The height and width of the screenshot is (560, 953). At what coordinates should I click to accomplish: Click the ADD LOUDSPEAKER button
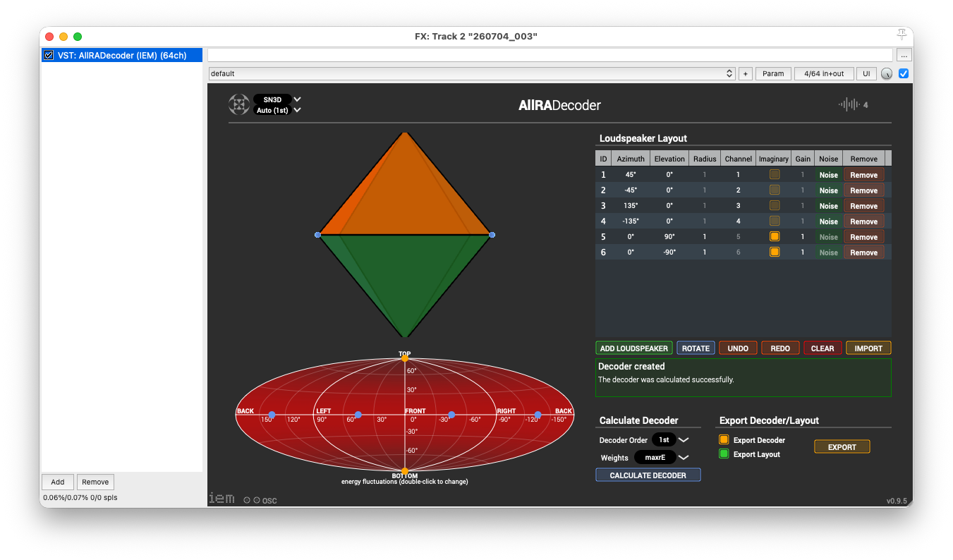click(x=634, y=348)
